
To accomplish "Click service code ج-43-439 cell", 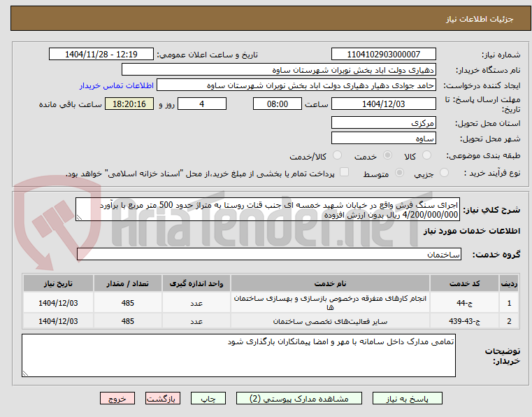I will tap(464, 321).
